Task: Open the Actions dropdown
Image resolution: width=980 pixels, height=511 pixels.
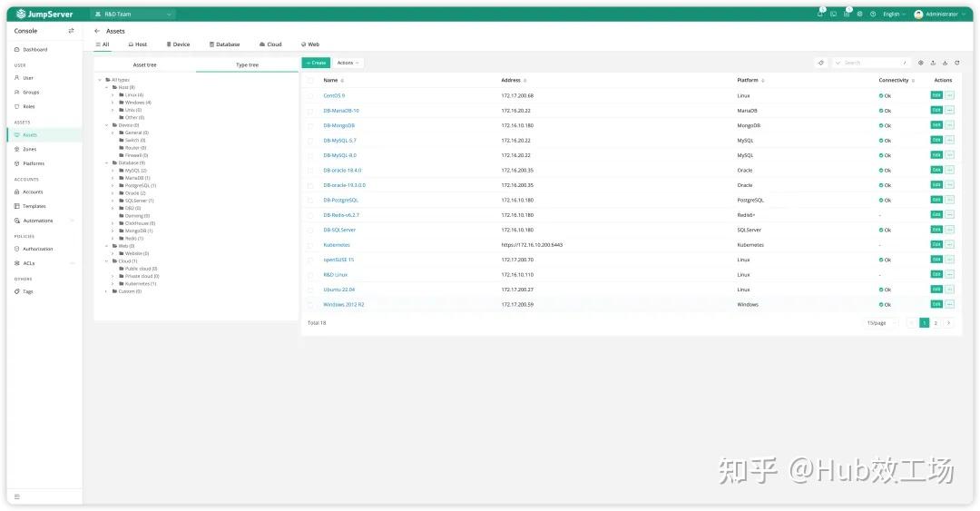Action: click(348, 63)
